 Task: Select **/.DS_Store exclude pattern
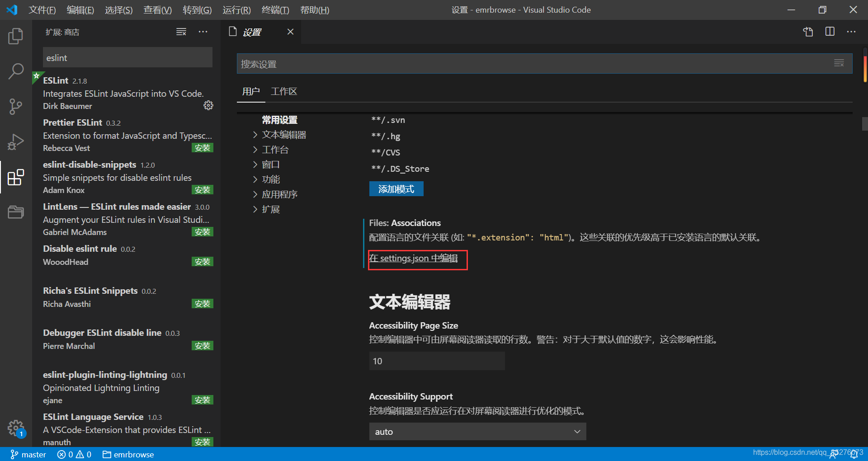click(x=400, y=169)
